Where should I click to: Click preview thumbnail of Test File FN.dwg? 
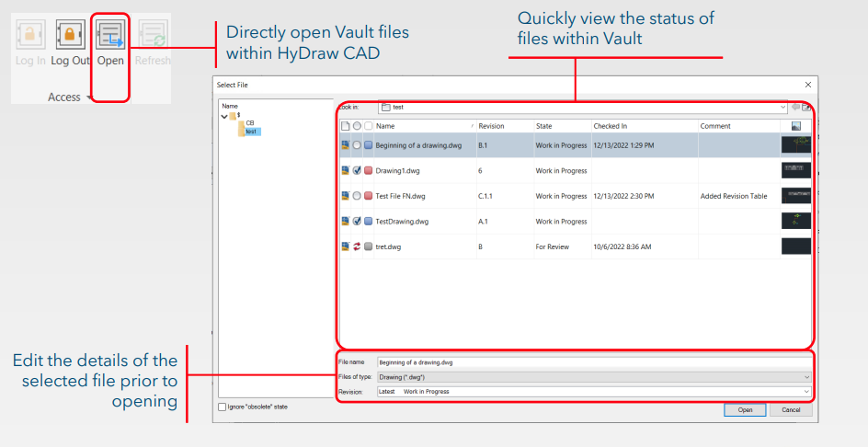pyautogui.click(x=796, y=196)
